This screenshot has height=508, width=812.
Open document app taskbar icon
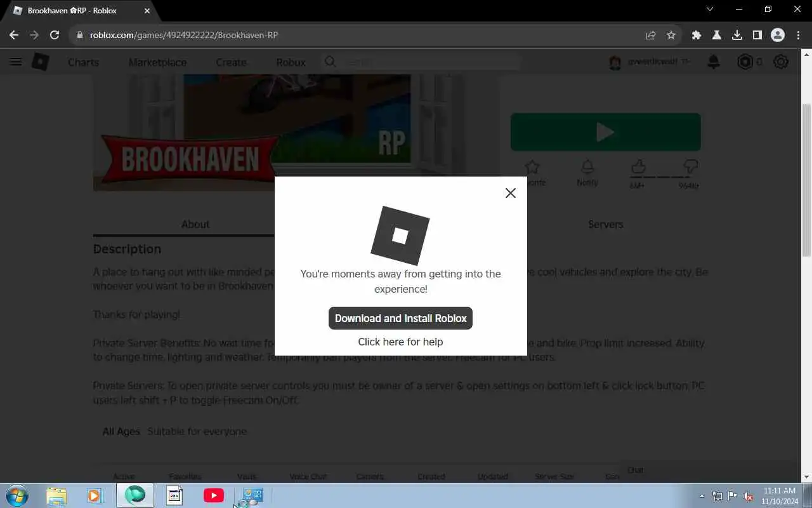click(x=174, y=495)
